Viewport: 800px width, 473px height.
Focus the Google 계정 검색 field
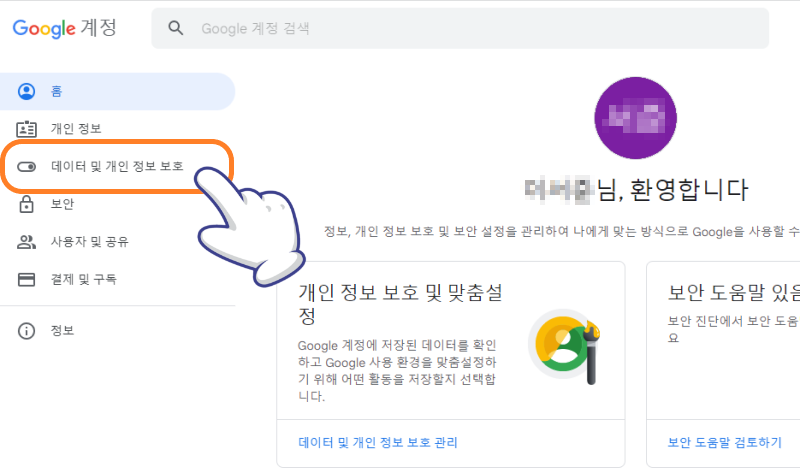pos(460,28)
